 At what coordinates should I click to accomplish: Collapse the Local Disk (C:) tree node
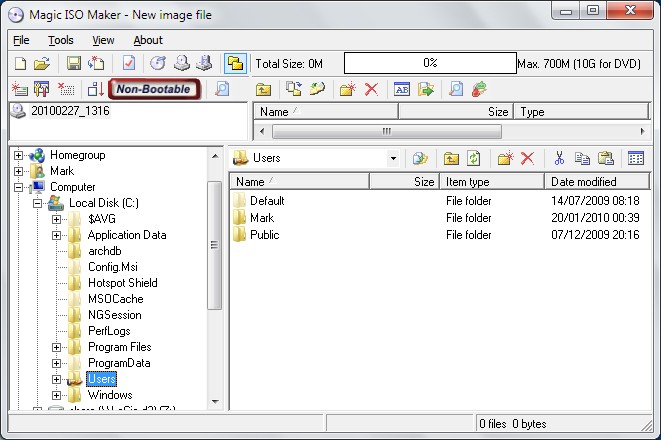click(38, 203)
